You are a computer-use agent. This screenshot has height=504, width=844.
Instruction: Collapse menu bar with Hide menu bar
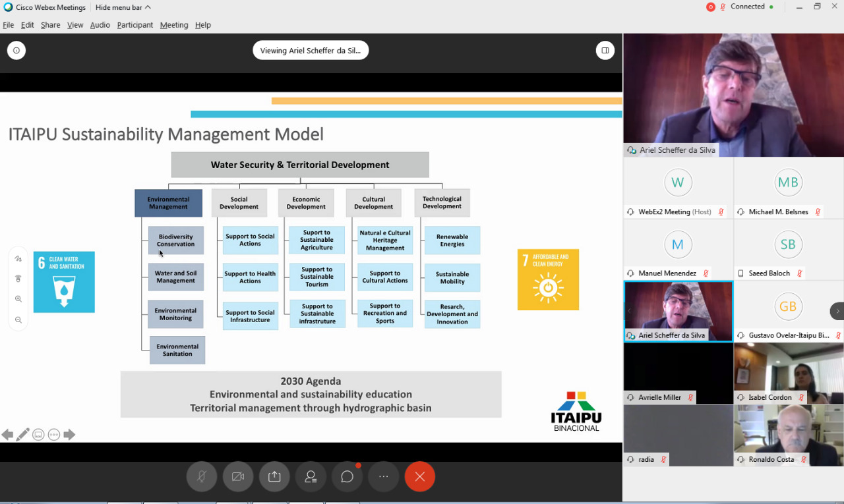123,7
